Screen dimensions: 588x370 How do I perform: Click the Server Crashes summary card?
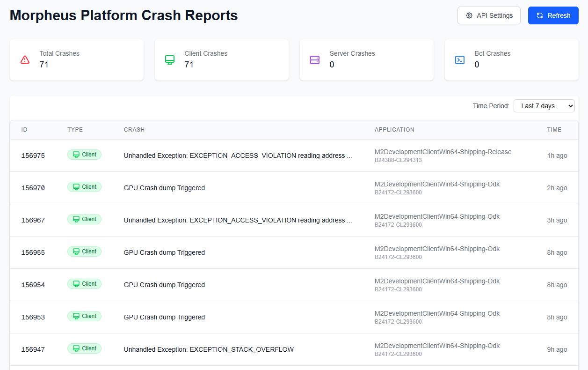click(366, 59)
